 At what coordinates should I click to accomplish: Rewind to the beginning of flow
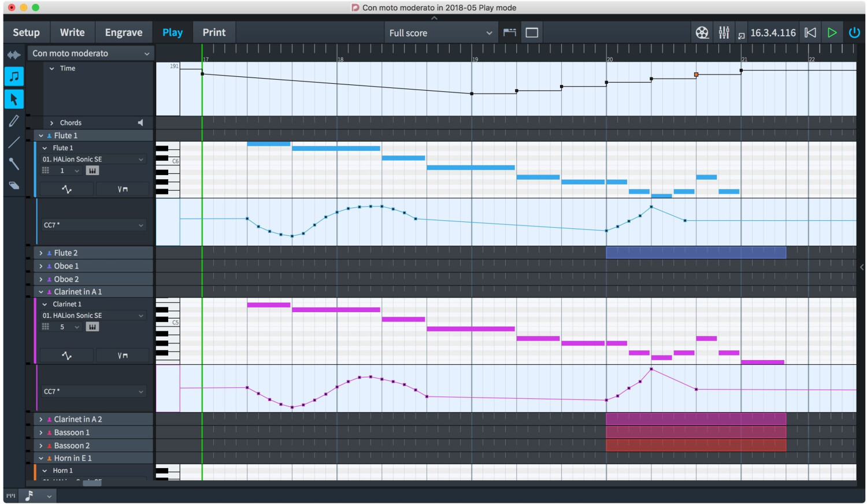pos(810,33)
